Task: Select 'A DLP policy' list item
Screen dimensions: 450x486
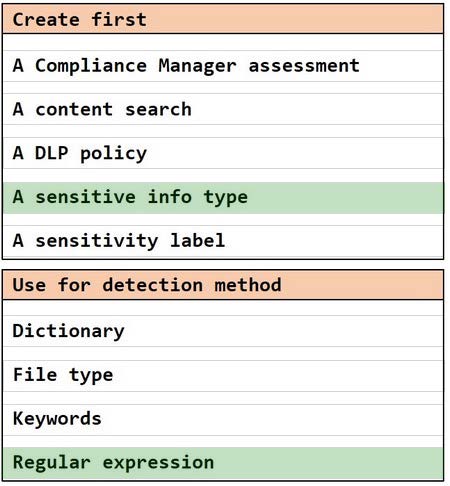Action: [x=223, y=153]
